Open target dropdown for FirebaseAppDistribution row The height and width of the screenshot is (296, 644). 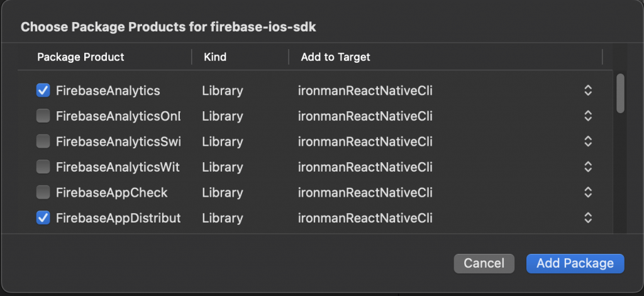pyautogui.click(x=587, y=218)
